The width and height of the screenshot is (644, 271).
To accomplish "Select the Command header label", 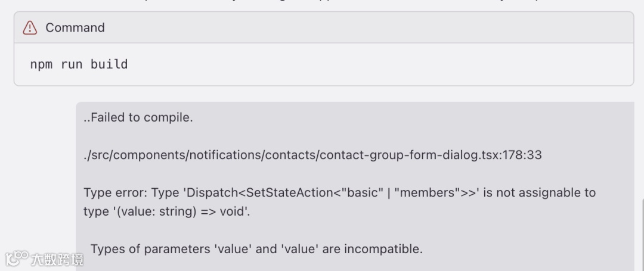I will [75, 27].
